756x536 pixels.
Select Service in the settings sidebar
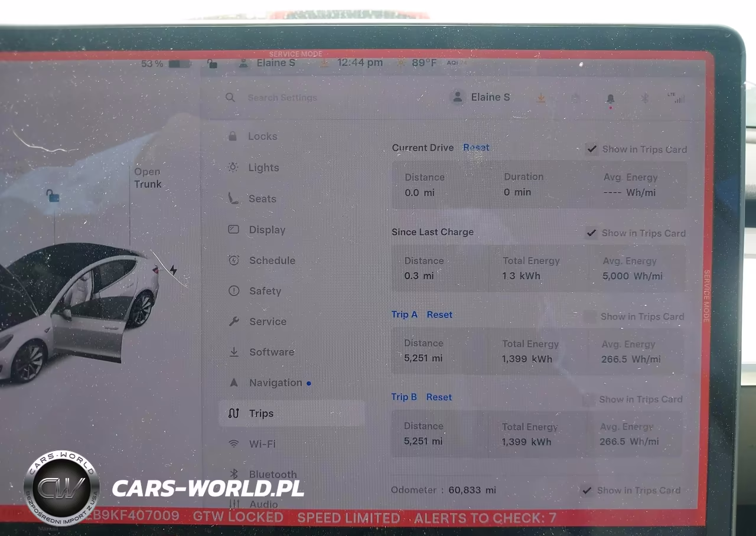(268, 322)
